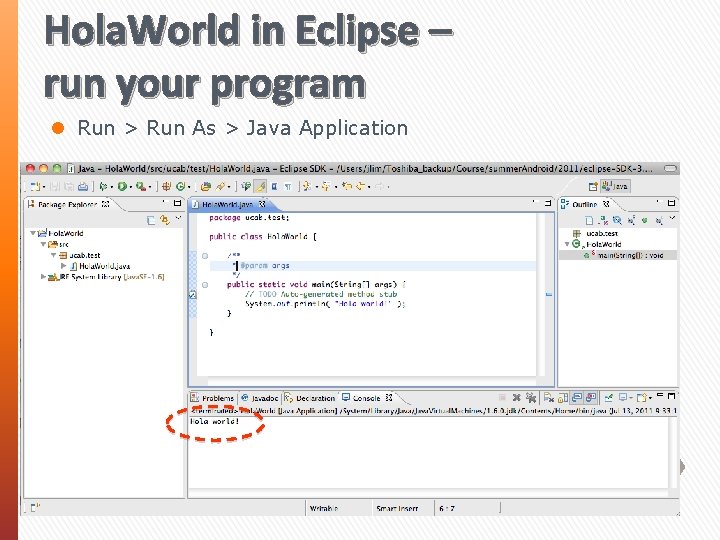The width and height of the screenshot is (720, 540).
Task: Click main method line in the editor
Action: click(x=315, y=285)
